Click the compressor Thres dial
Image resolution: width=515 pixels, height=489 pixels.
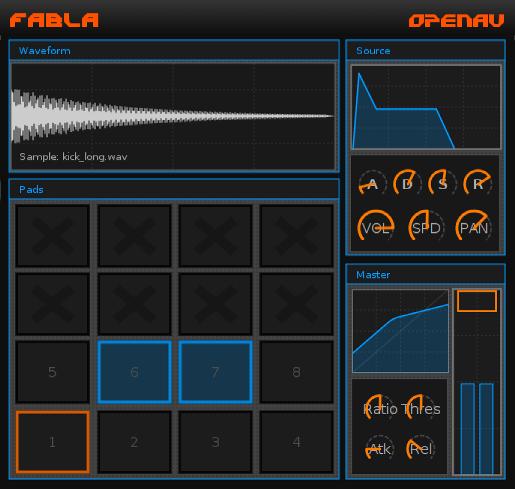point(421,408)
